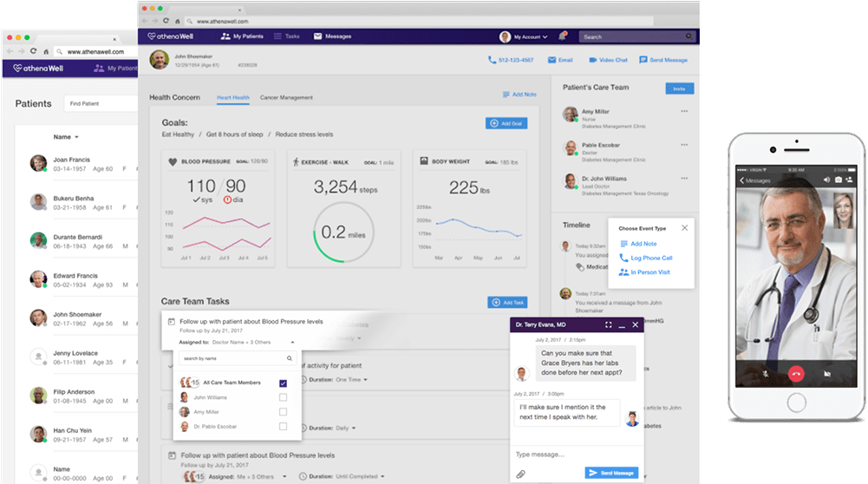Image resolution: width=868 pixels, height=484 pixels.
Task: Click Send Message in the patient header
Action: [663, 60]
